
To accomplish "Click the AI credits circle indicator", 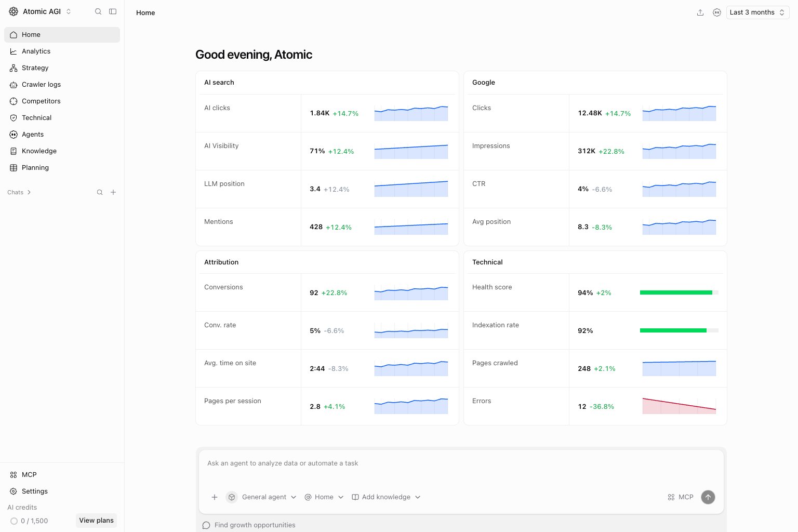I will 14,521.
